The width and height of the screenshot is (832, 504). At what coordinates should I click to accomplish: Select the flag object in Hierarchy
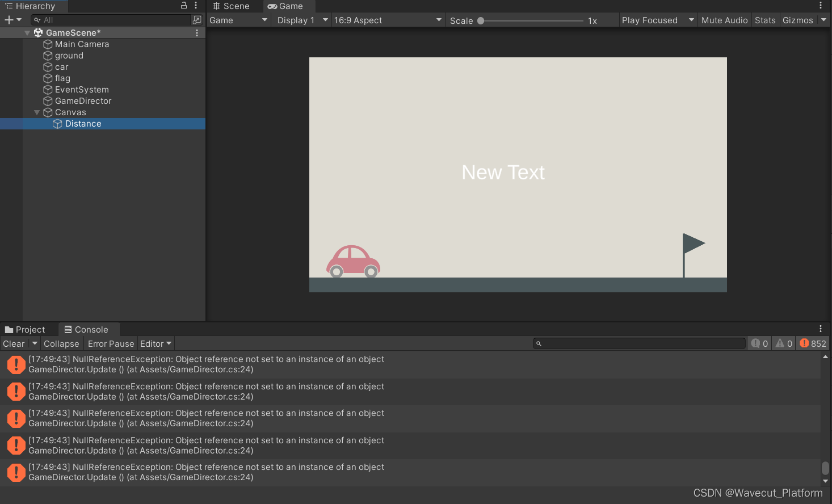coord(62,78)
